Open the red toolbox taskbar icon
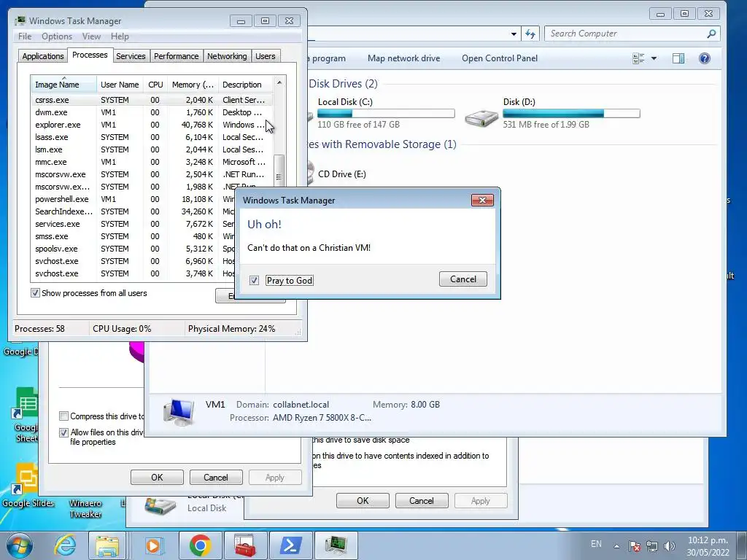The width and height of the screenshot is (747, 560). 245,545
